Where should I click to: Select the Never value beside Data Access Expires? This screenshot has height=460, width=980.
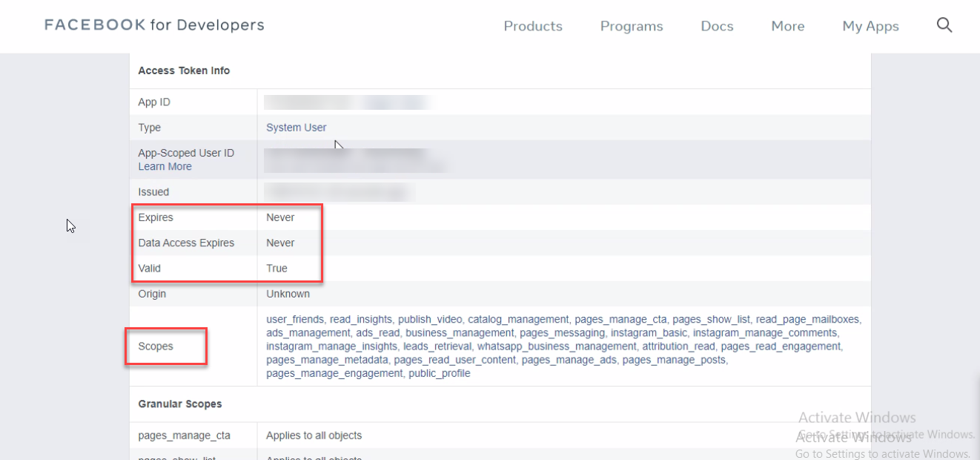tap(280, 243)
